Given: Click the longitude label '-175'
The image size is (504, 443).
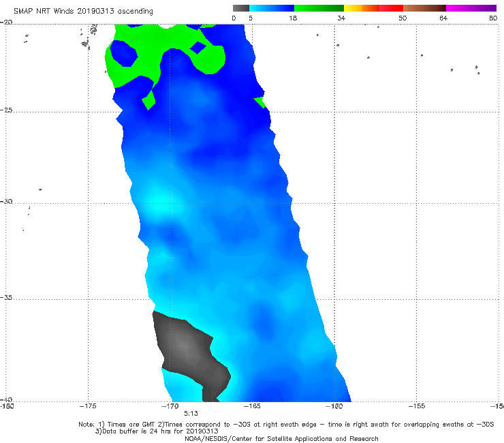Looking at the screenshot, I should point(88,406).
